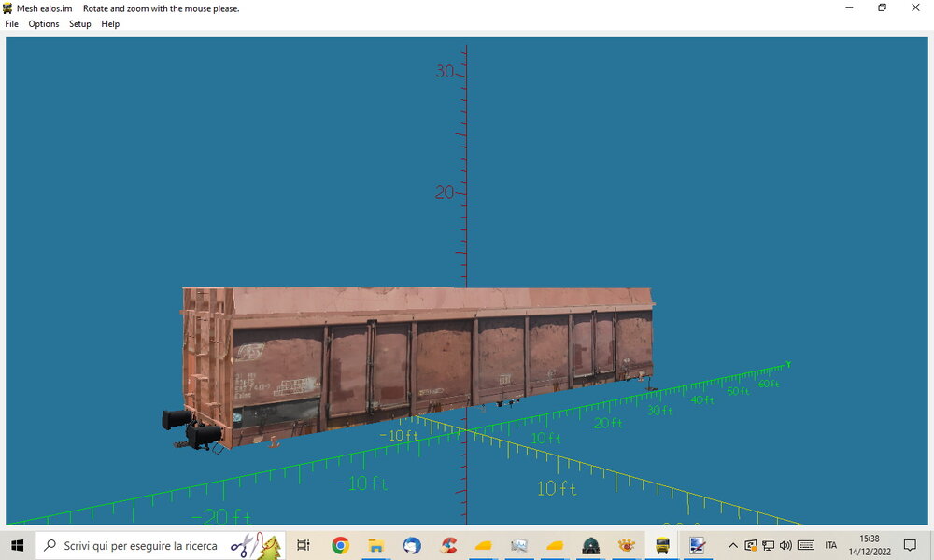Launch Google Chrome from the taskbar
Image resolution: width=934 pixels, height=560 pixels.
point(341,545)
